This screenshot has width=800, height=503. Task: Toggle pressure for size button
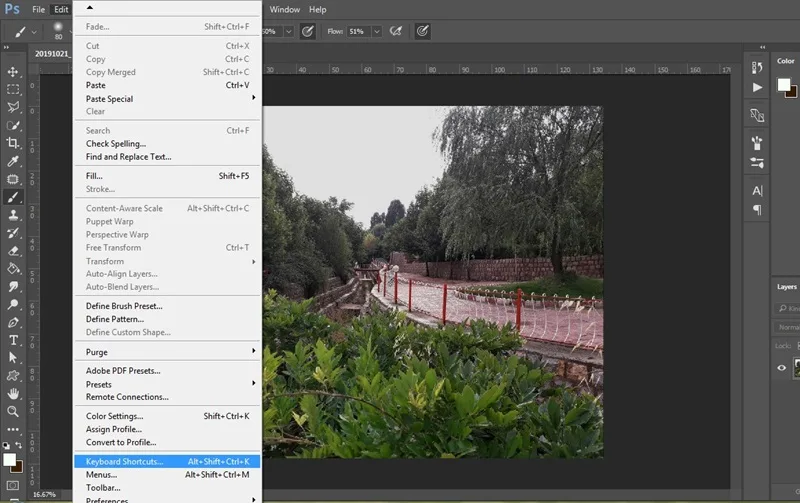[422, 32]
